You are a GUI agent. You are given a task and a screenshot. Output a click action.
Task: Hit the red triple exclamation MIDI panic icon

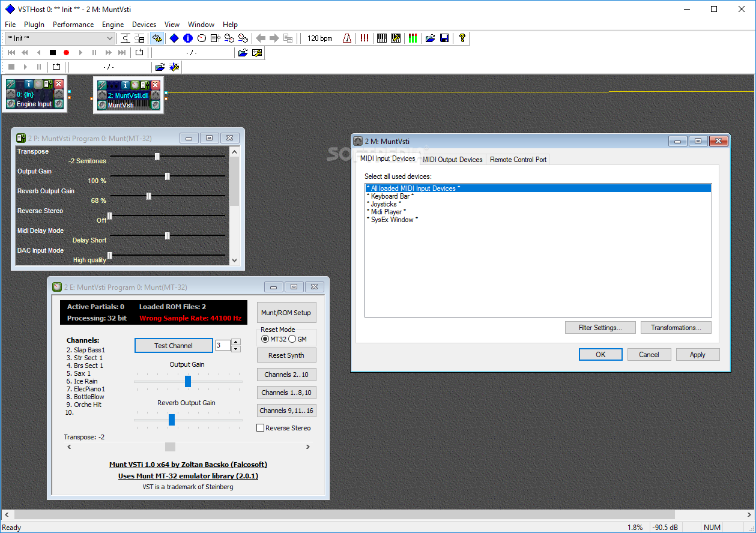point(364,38)
